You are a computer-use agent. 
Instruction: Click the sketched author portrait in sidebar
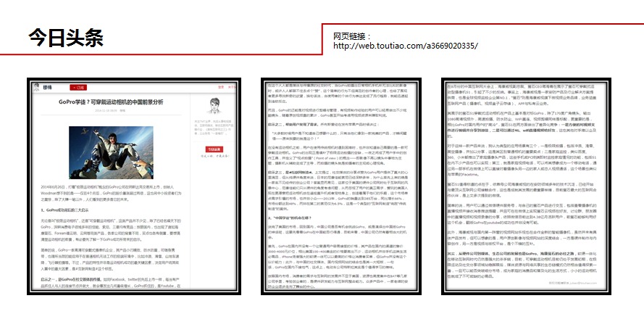pyautogui.click(x=214, y=106)
